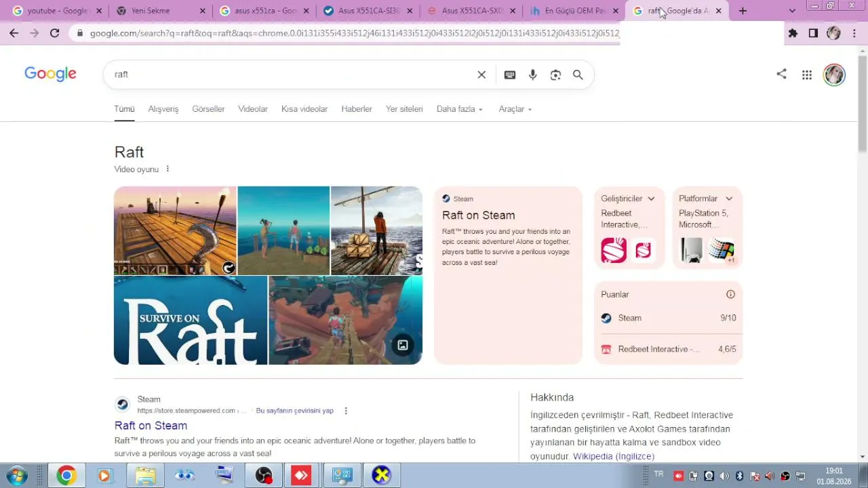Open the Chrome extensions puzzle icon

[x=793, y=33]
